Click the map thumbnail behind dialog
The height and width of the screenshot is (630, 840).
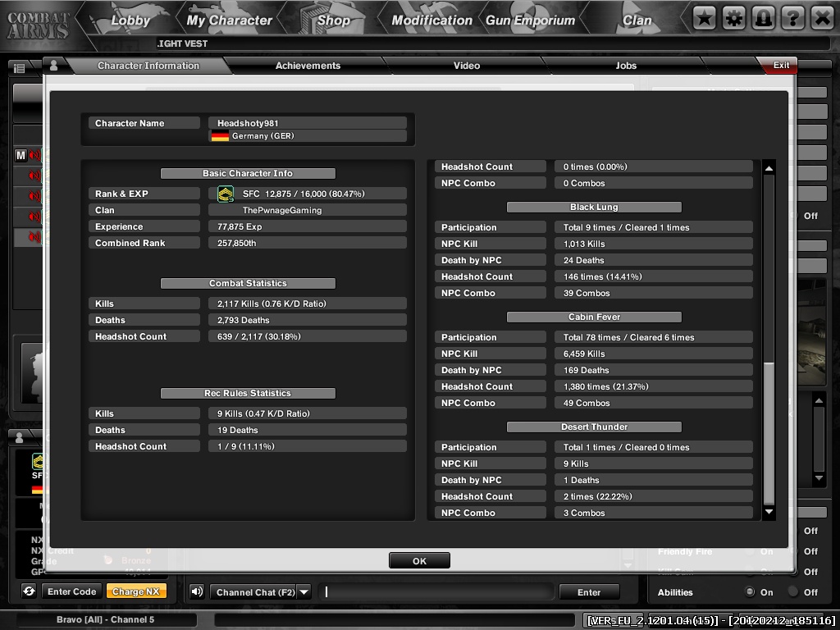pos(811,332)
